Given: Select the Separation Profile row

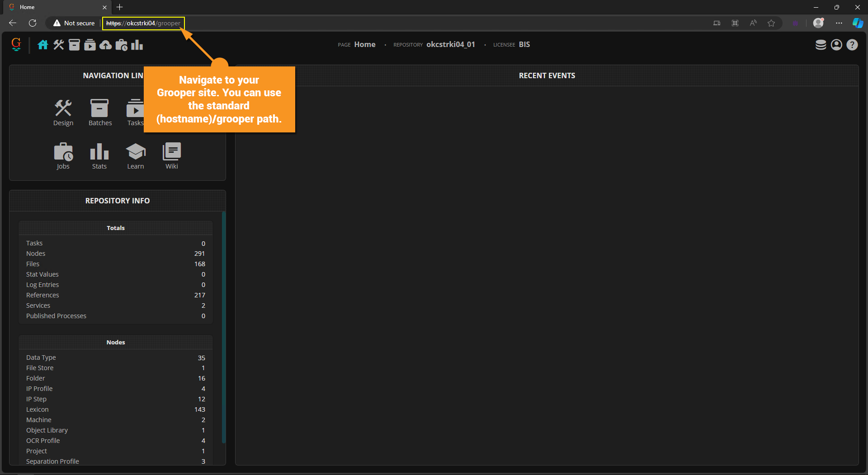Looking at the screenshot, I should coord(116,461).
